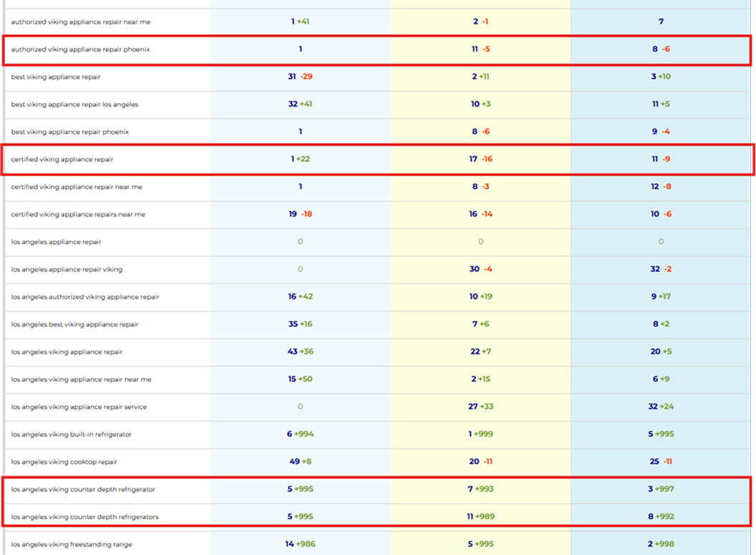Open the 'certified viking appliance repairs near me' keyword
The image size is (756, 555).
point(78,214)
